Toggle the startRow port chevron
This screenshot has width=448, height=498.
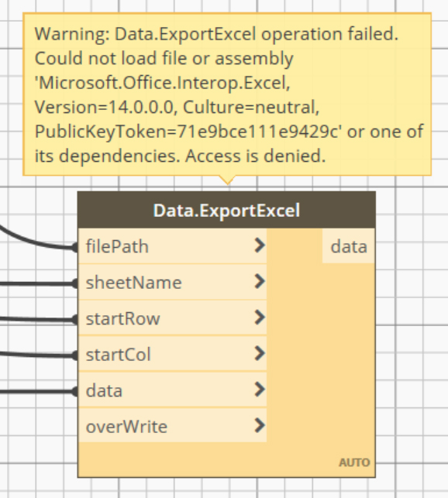260,318
